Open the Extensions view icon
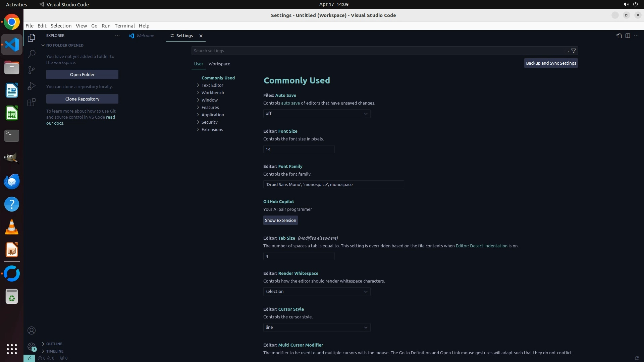 pyautogui.click(x=32, y=102)
